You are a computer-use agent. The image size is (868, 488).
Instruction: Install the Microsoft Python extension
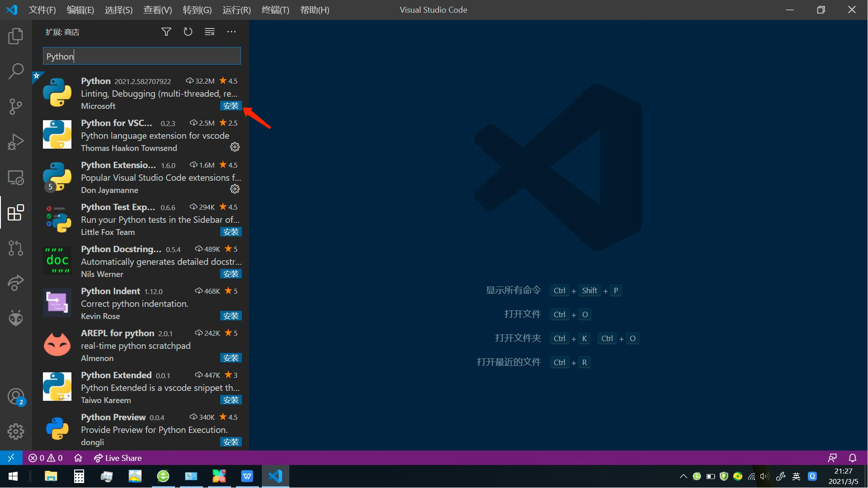point(231,106)
